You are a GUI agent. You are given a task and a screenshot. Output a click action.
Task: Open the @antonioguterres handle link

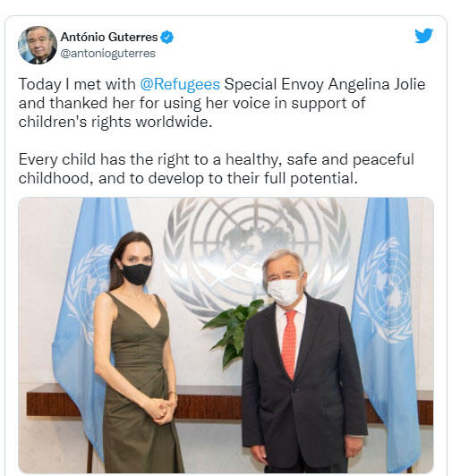pyautogui.click(x=107, y=54)
